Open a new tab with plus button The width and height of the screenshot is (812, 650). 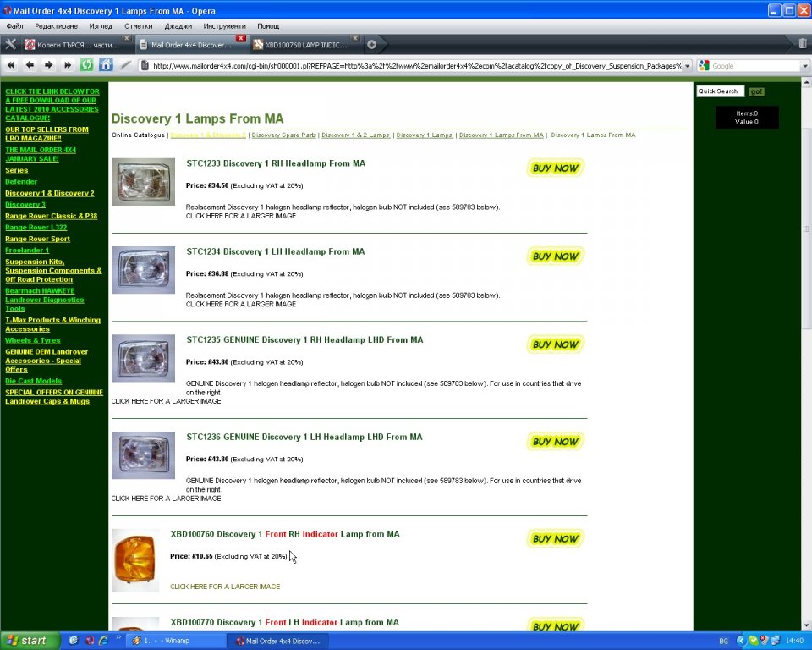pos(371,45)
